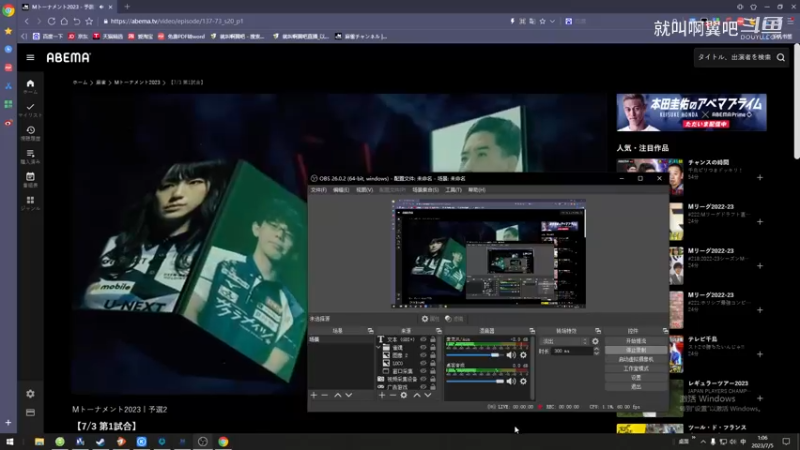Click the Windows Start button
800x450 pixels.
(9, 441)
